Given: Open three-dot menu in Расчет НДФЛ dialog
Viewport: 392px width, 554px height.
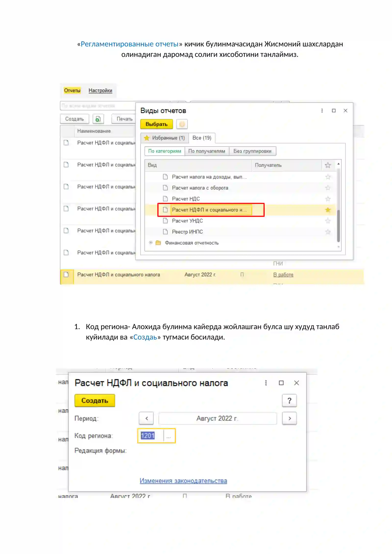Looking at the screenshot, I should (x=266, y=383).
